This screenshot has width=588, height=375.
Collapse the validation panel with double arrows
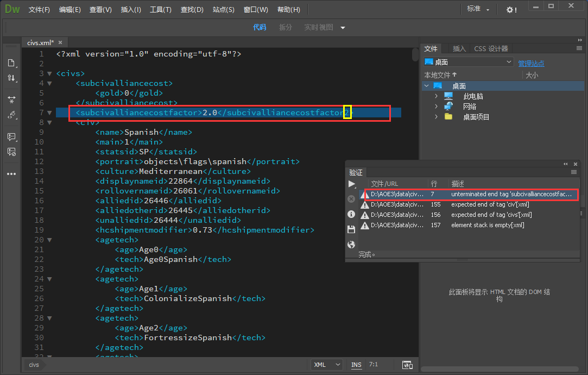566,164
